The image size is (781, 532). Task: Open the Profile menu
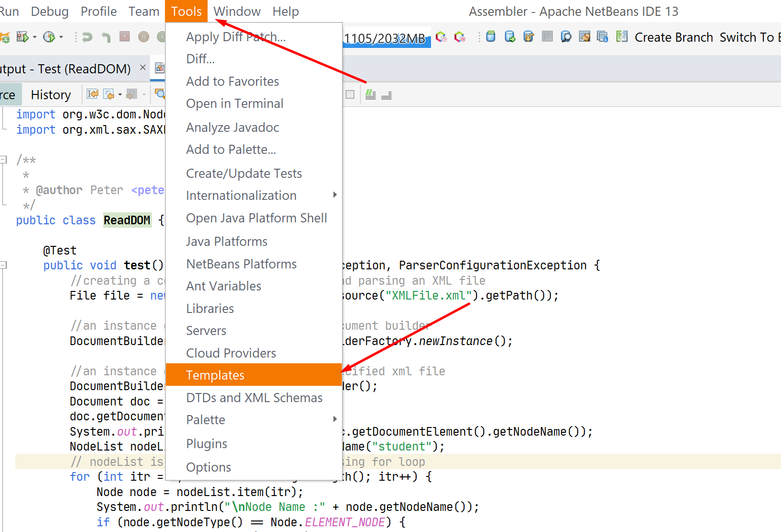[x=99, y=11]
